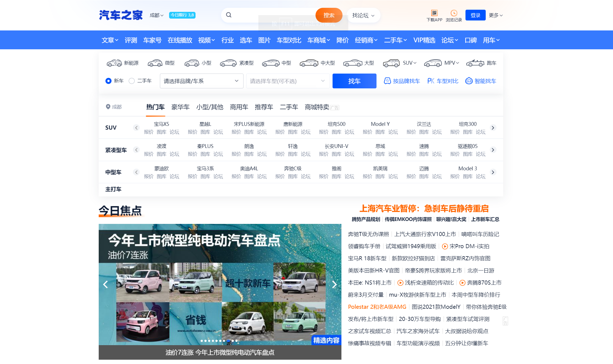Click the blue 登录 button

click(475, 15)
